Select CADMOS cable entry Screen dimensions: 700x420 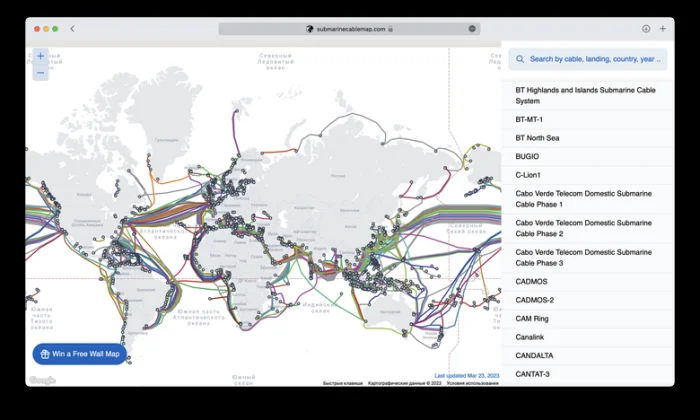[588, 282]
